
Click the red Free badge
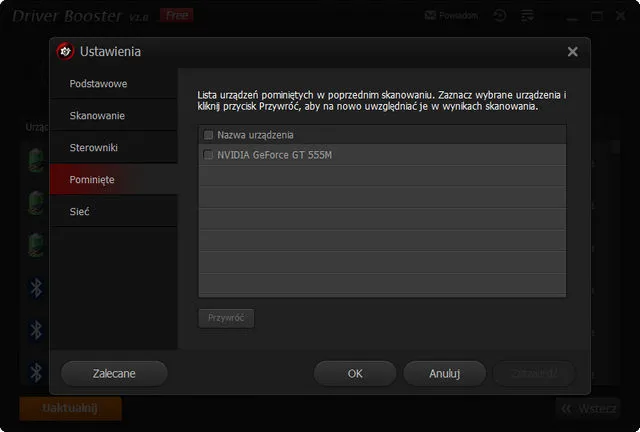pyautogui.click(x=176, y=15)
